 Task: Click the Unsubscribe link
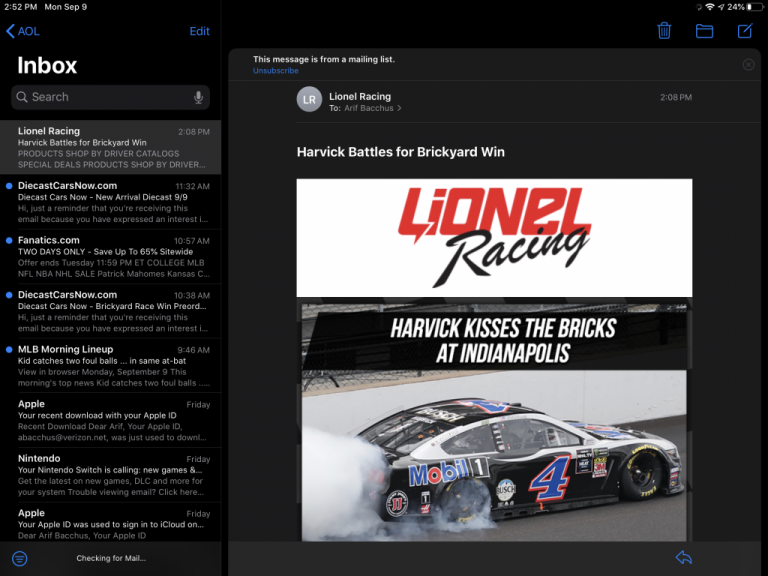tap(275, 71)
